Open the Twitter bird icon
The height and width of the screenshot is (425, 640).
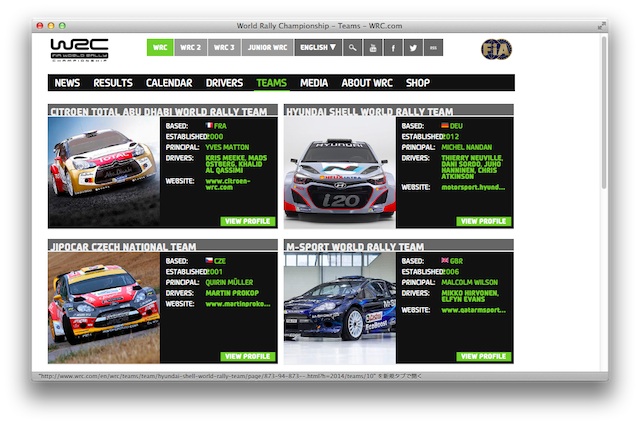click(x=413, y=47)
